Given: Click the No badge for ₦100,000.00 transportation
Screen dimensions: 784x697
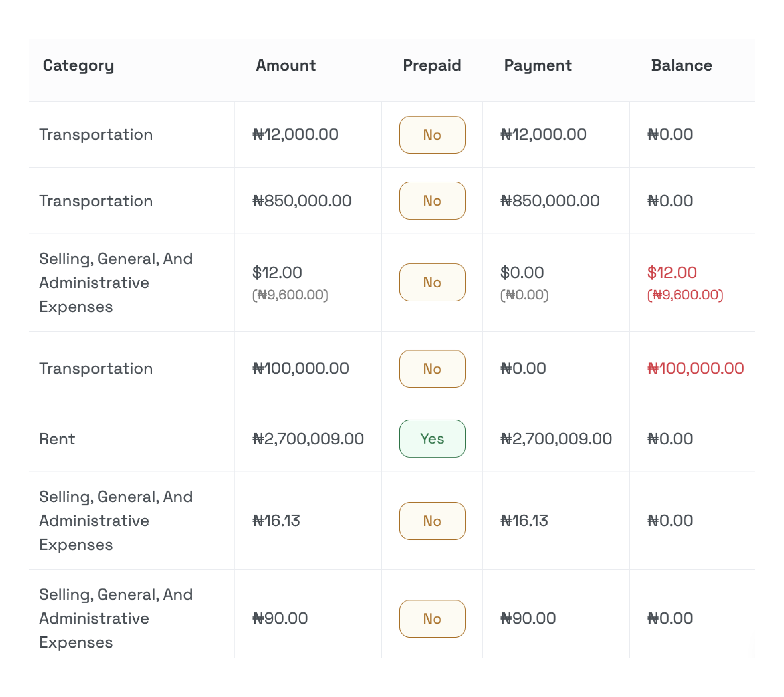Looking at the screenshot, I should tap(432, 369).
